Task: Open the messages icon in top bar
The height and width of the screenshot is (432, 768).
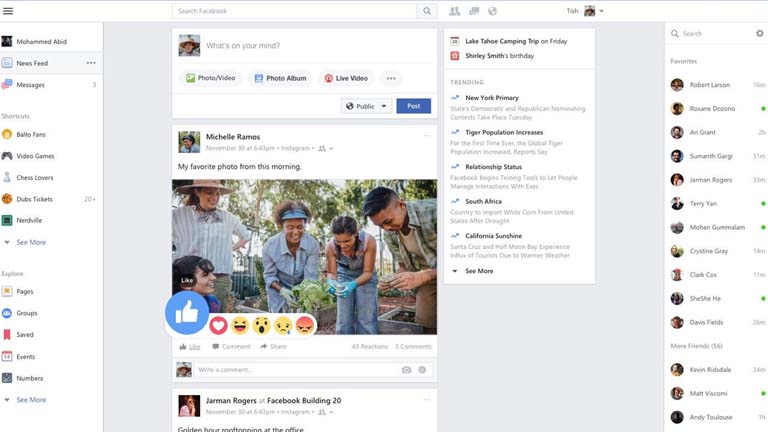Action: [x=474, y=11]
